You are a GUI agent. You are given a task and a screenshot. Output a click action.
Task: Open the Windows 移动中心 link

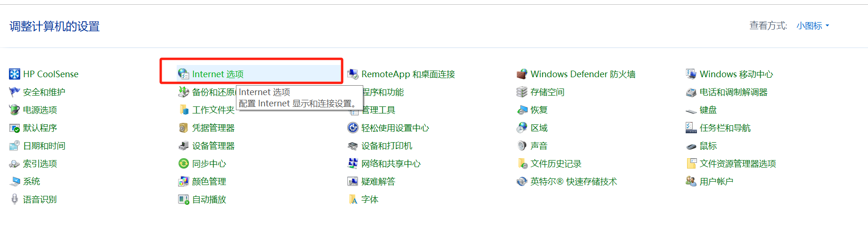[x=736, y=74]
